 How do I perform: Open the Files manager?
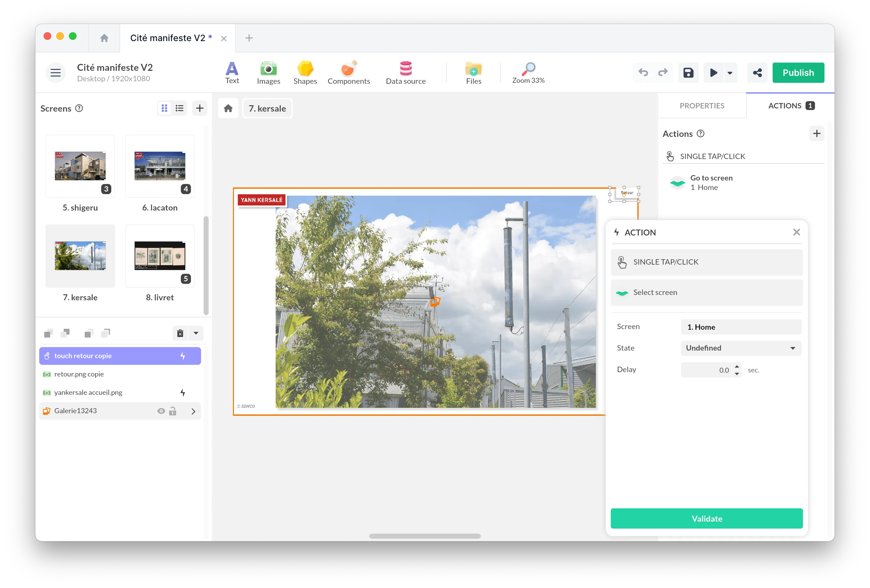[473, 73]
